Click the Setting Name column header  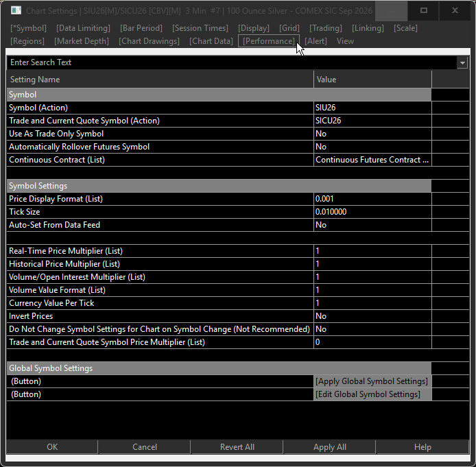pos(160,80)
